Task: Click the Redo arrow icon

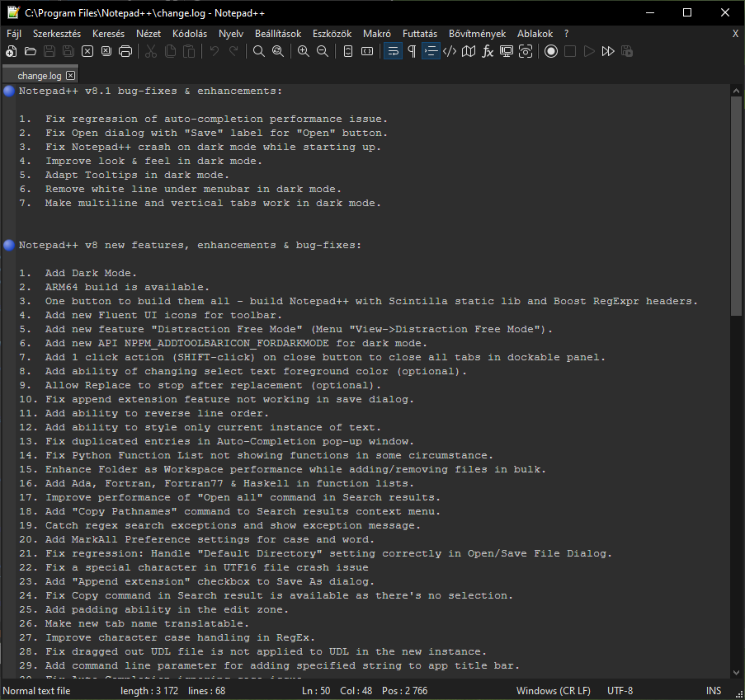Action: [233, 51]
